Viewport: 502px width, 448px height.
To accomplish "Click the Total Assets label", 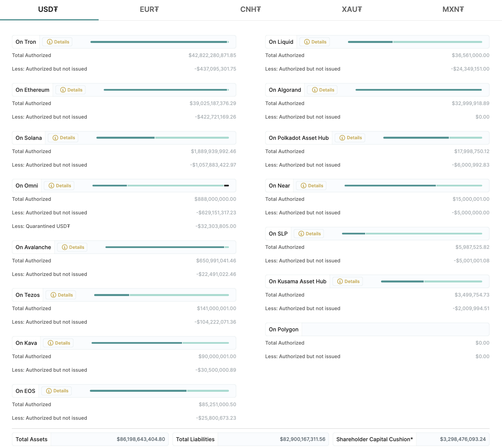I will pos(32,439).
